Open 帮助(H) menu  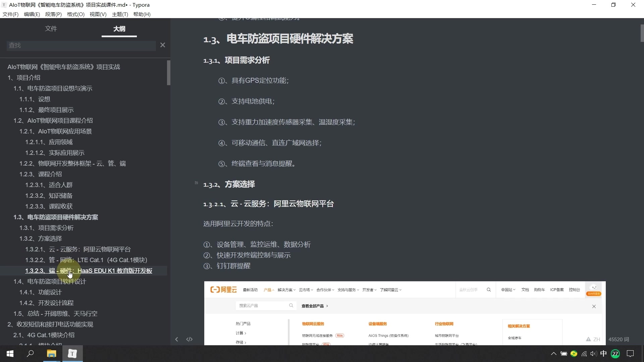[142, 14]
